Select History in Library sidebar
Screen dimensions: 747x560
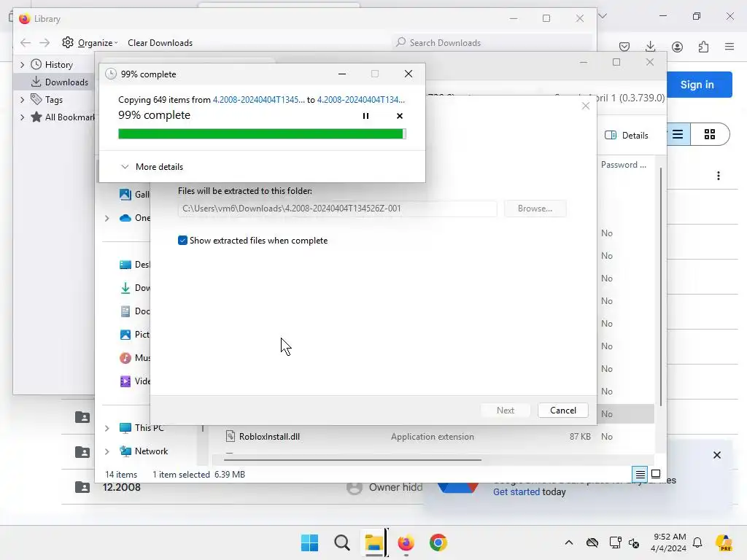pos(53,65)
